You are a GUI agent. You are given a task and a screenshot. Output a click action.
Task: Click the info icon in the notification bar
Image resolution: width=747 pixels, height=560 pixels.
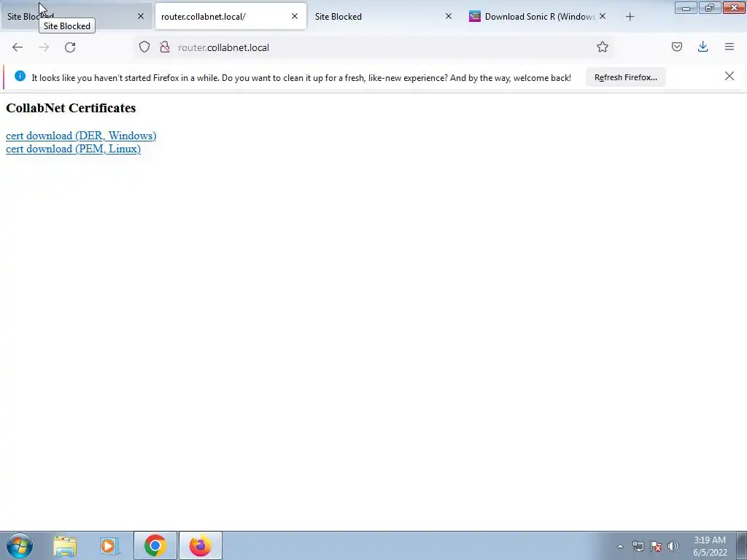point(20,76)
